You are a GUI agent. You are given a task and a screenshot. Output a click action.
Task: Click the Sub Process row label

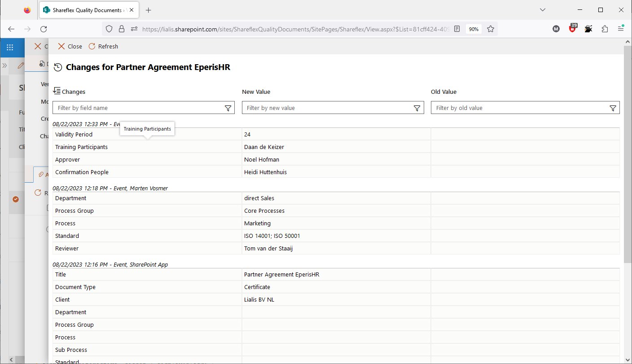[71, 350]
